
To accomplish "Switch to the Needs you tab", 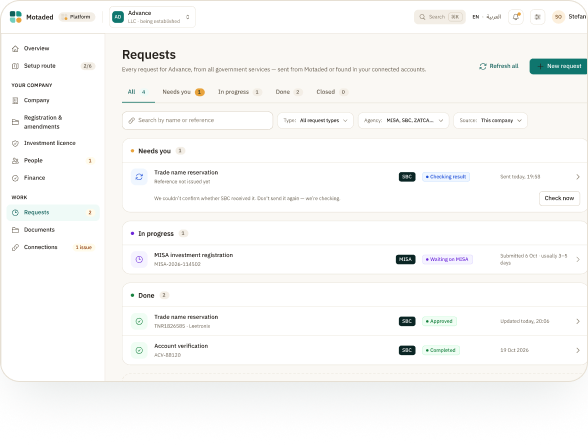I will (x=183, y=92).
